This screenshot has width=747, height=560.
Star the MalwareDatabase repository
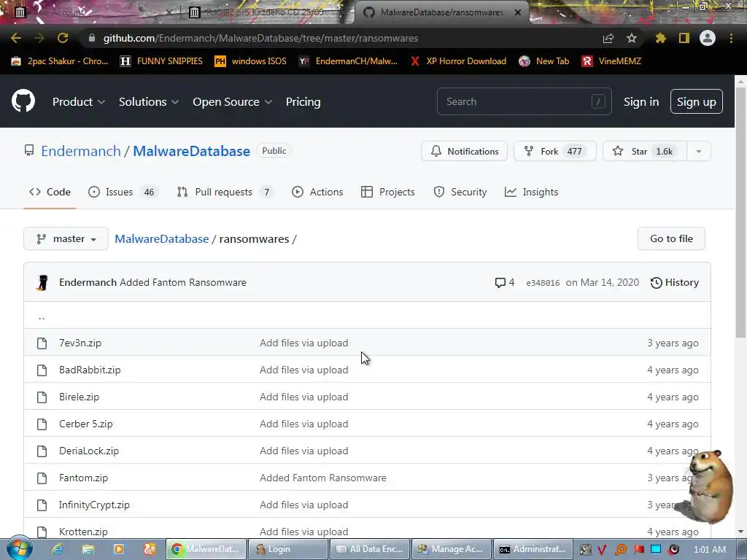[645, 152]
